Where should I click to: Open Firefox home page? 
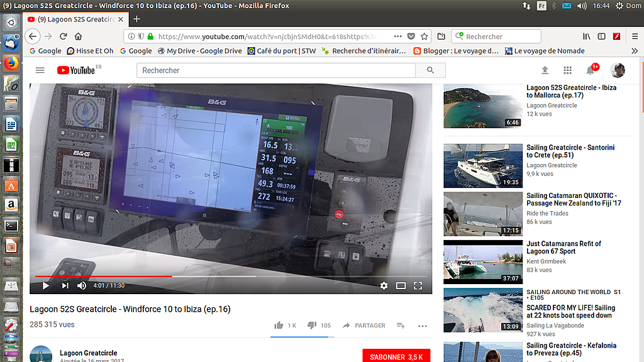point(78,36)
